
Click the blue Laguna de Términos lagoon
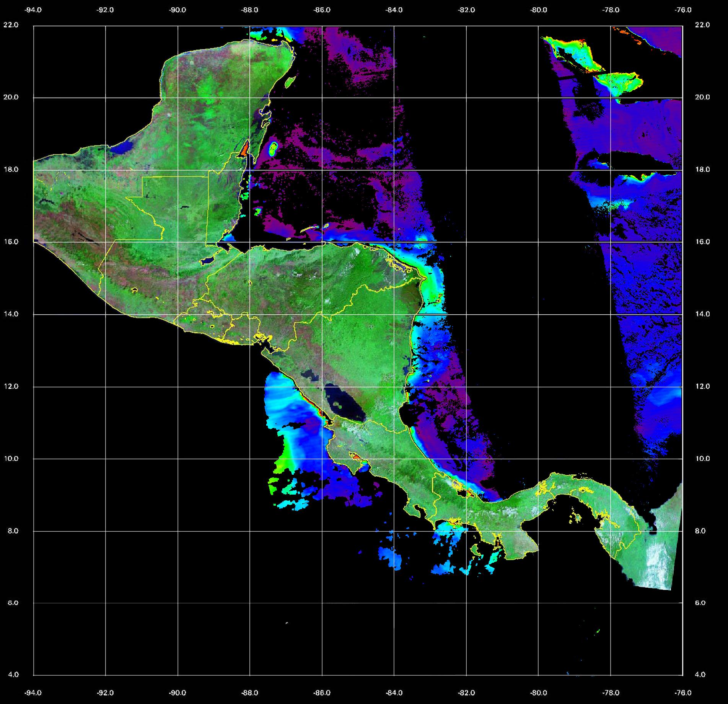[125, 146]
